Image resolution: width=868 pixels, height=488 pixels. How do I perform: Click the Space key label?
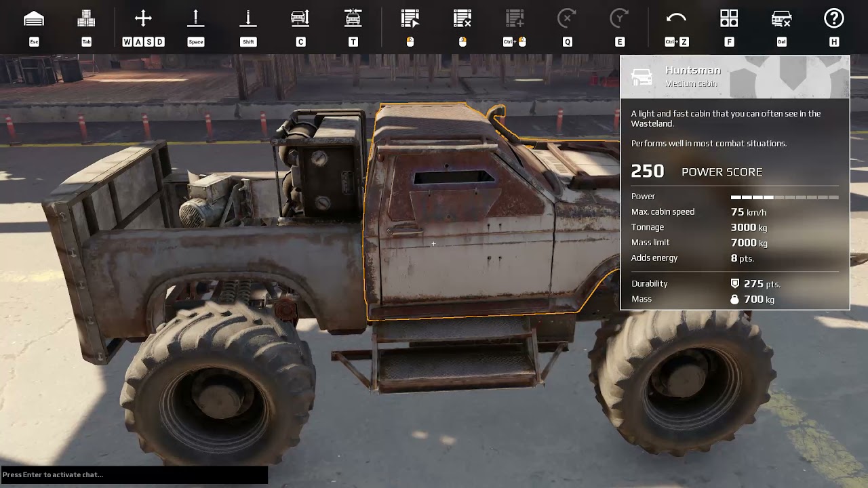coord(195,42)
